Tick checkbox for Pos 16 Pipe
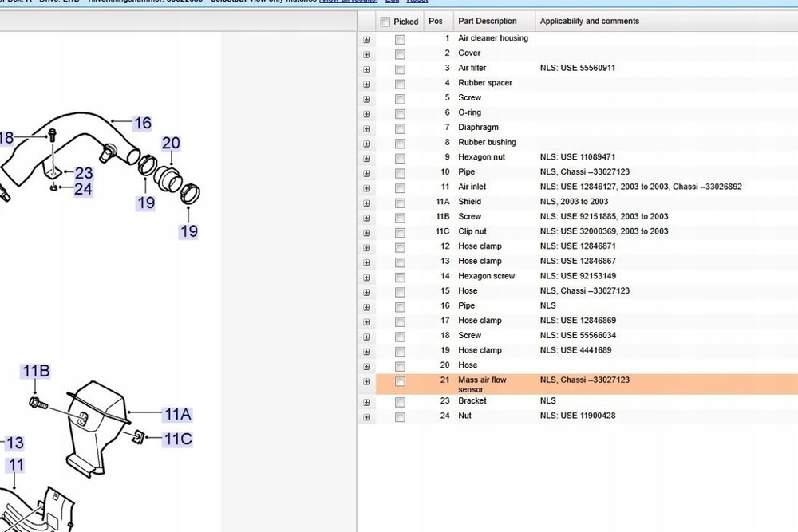The image size is (798, 532). tap(400, 307)
